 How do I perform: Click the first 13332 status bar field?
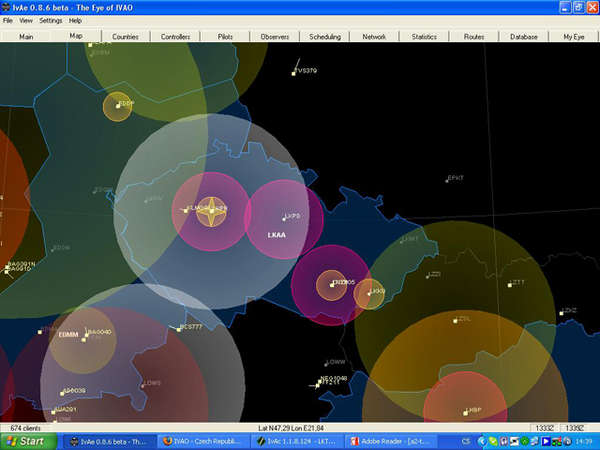tap(545, 428)
